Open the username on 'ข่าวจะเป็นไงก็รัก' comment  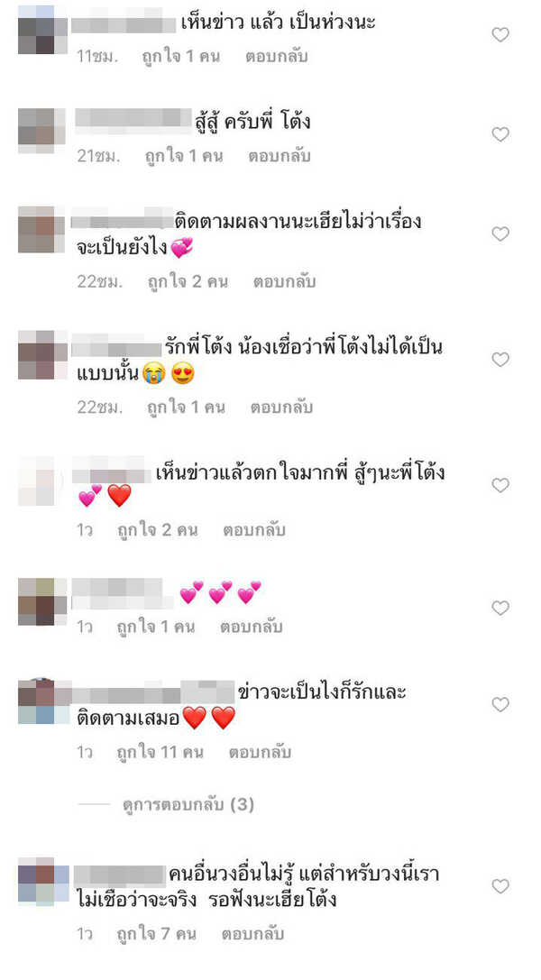[x=153, y=693]
